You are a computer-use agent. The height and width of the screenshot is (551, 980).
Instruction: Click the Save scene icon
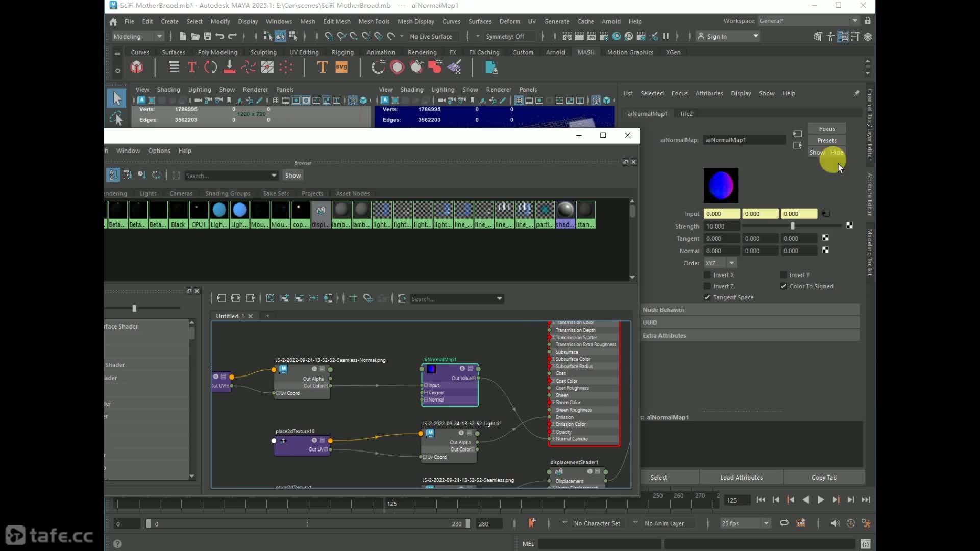pos(207,36)
